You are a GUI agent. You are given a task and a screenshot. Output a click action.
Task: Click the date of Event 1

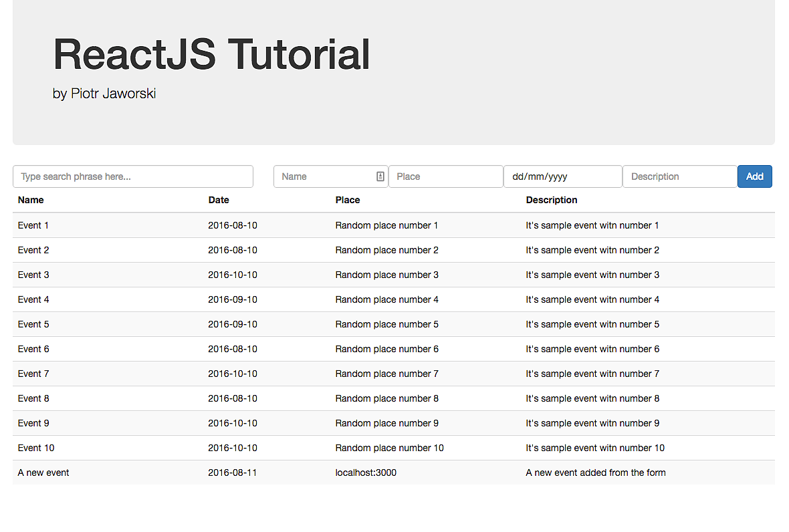point(233,225)
